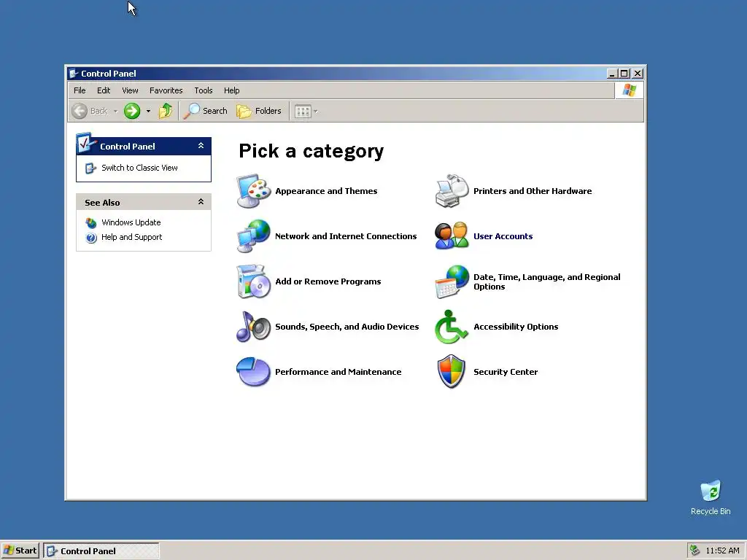Click the Add or Remove Programs CD icon
747x560 pixels.
point(253,281)
